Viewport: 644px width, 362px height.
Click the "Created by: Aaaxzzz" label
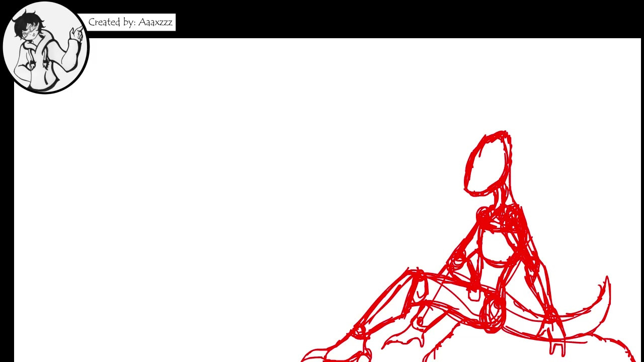(130, 22)
